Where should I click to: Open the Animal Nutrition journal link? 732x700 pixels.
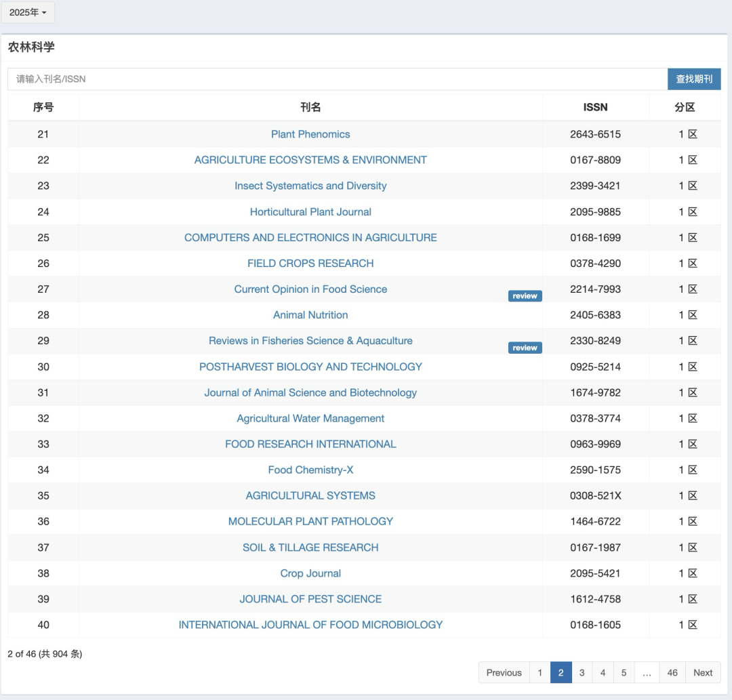310,315
